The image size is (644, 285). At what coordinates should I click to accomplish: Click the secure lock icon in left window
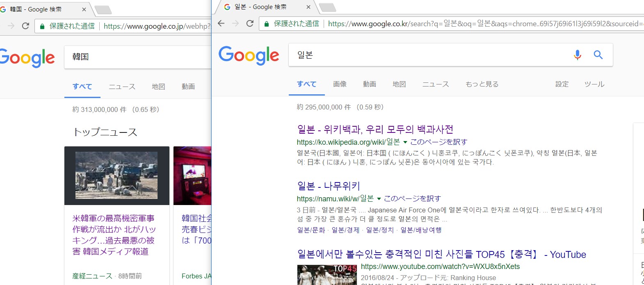pos(42,26)
